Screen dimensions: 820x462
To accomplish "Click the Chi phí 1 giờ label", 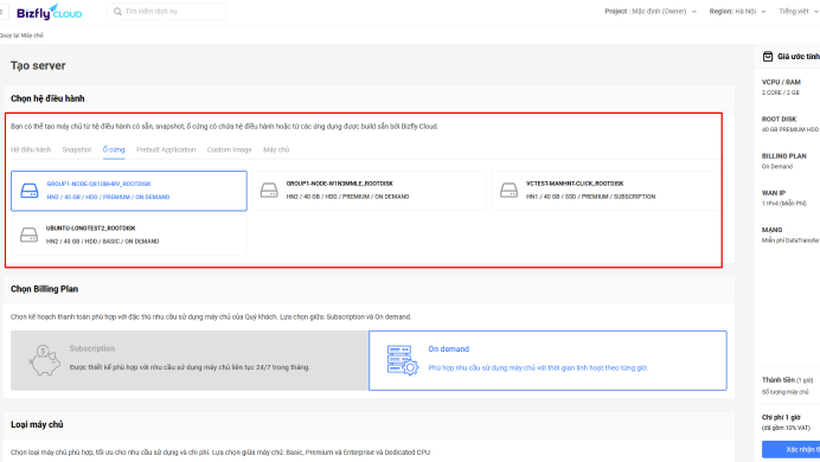I will coord(781,418).
